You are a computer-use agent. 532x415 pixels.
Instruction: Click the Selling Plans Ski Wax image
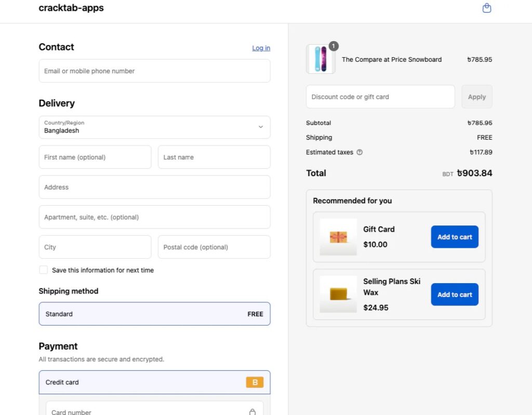point(338,294)
